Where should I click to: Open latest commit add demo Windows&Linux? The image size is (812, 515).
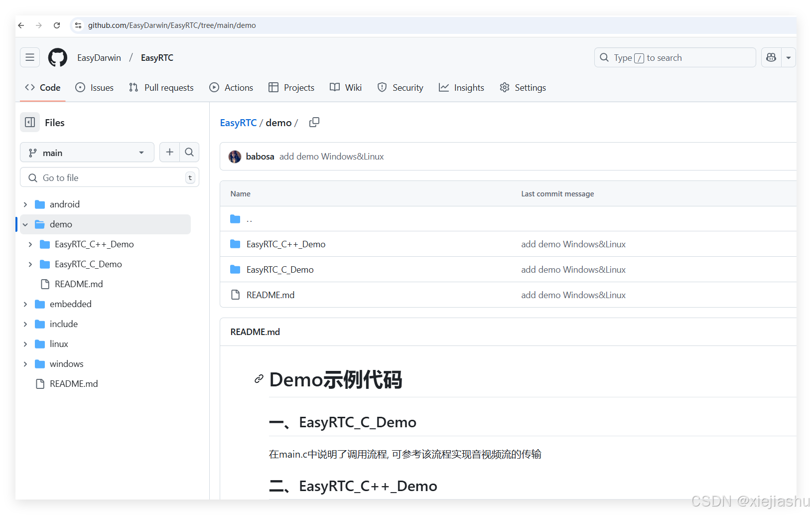click(332, 157)
